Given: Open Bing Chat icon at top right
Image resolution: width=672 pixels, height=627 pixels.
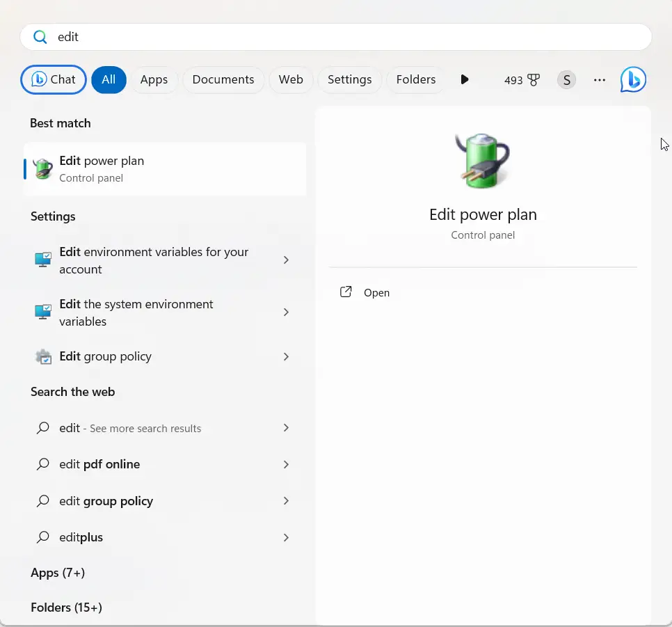Looking at the screenshot, I should click(x=633, y=80).
